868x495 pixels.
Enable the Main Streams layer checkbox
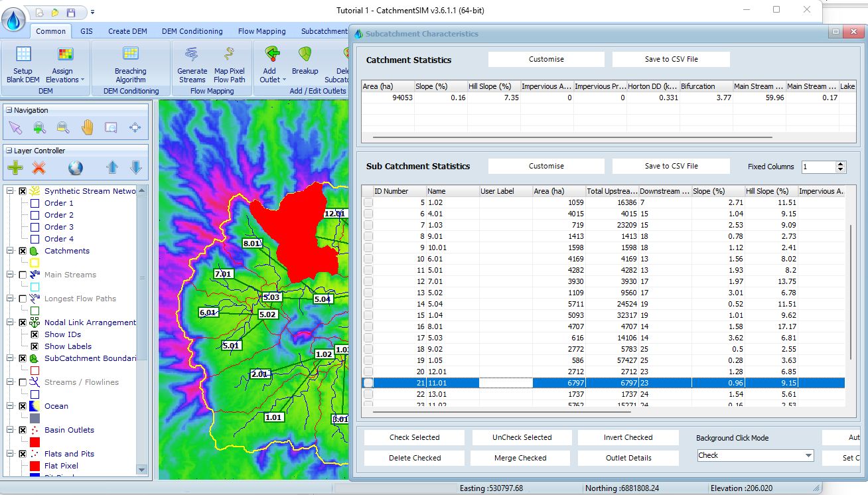click(23, 275)
